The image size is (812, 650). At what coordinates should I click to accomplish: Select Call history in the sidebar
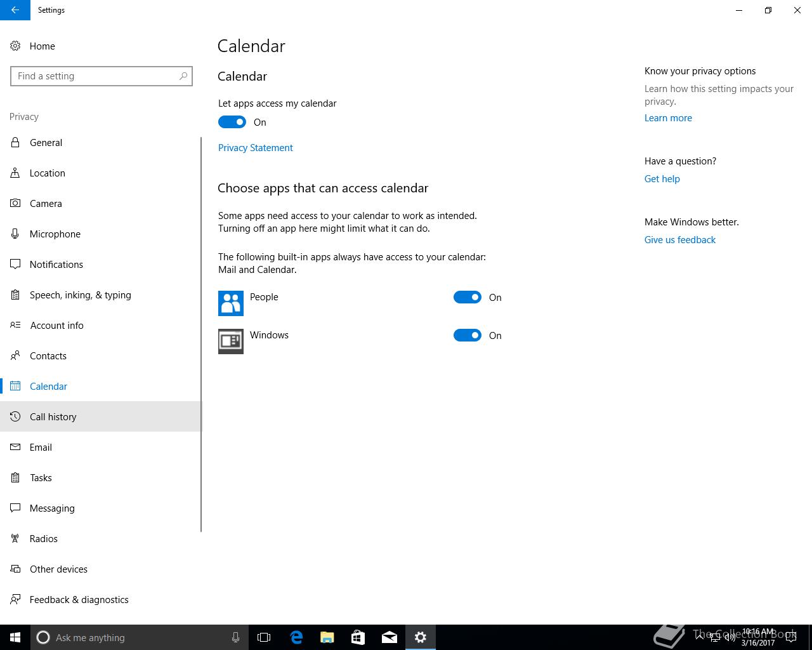(100, 416)
